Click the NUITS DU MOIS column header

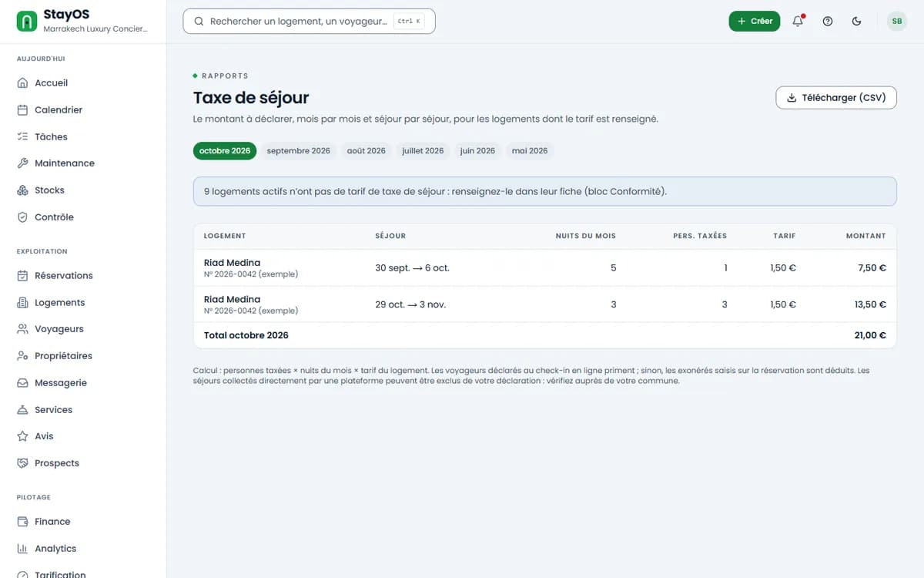pyautogui.click(x=586, y=236)
